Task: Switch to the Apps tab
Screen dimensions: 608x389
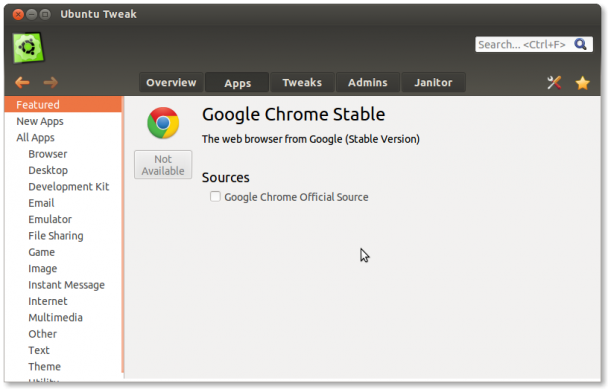Action: pos(237,83)
